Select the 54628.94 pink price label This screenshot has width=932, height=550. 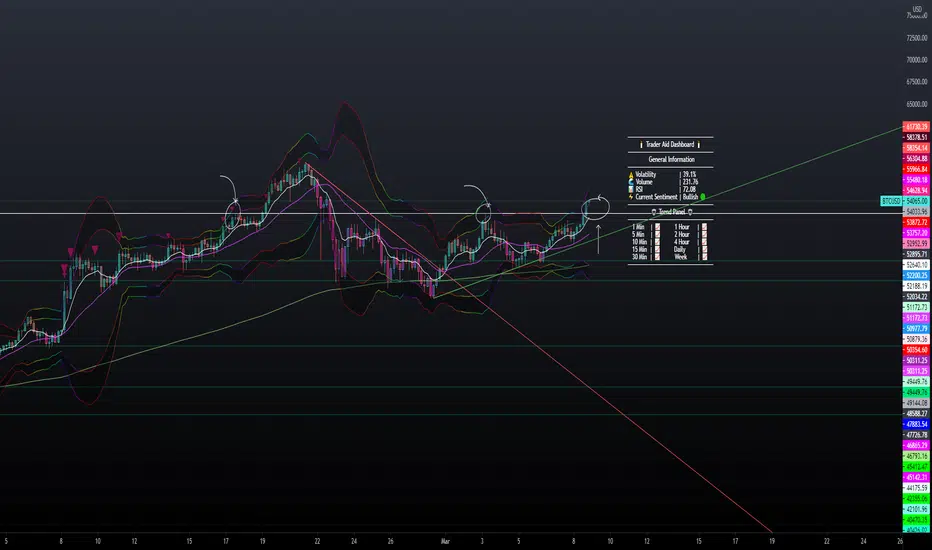point(916,190)
